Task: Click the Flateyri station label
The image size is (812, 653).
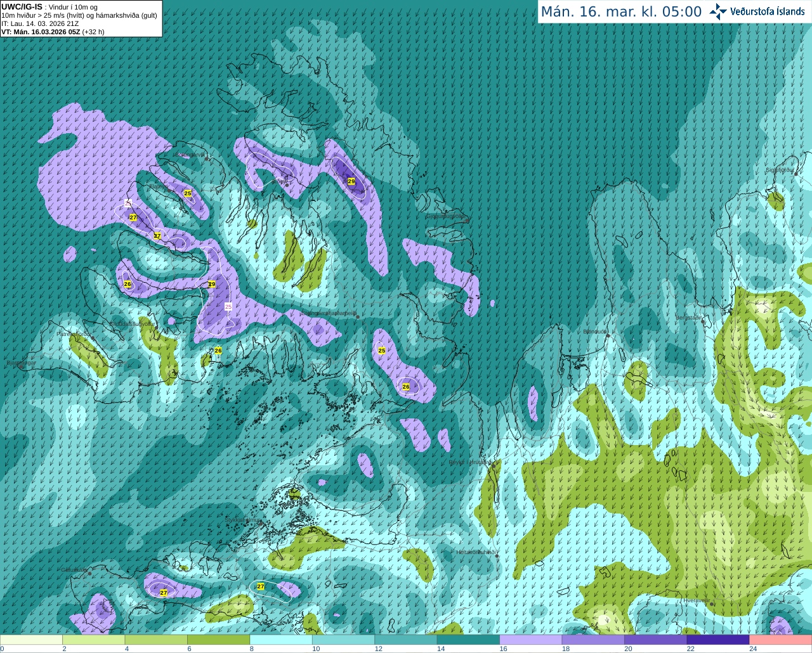Action: coord(159,187)
